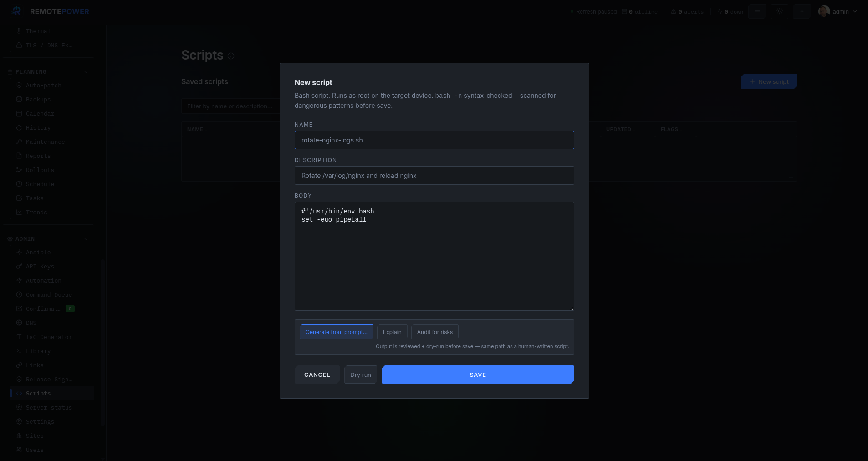Viewport: 868px width, 461px height.
Task: Click the Explain button
Action: (x=392, y=332)
